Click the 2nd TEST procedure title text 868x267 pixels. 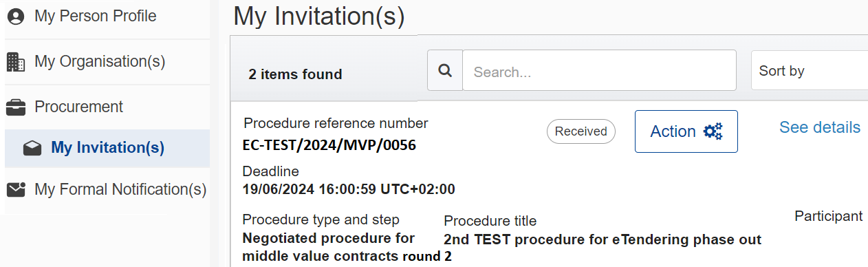tap(603, 239)
